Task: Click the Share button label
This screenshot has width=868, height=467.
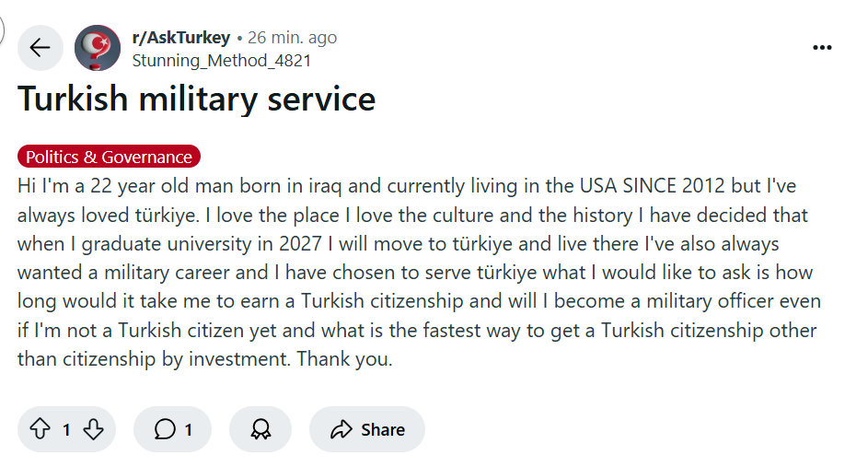Action: point(383,430)
